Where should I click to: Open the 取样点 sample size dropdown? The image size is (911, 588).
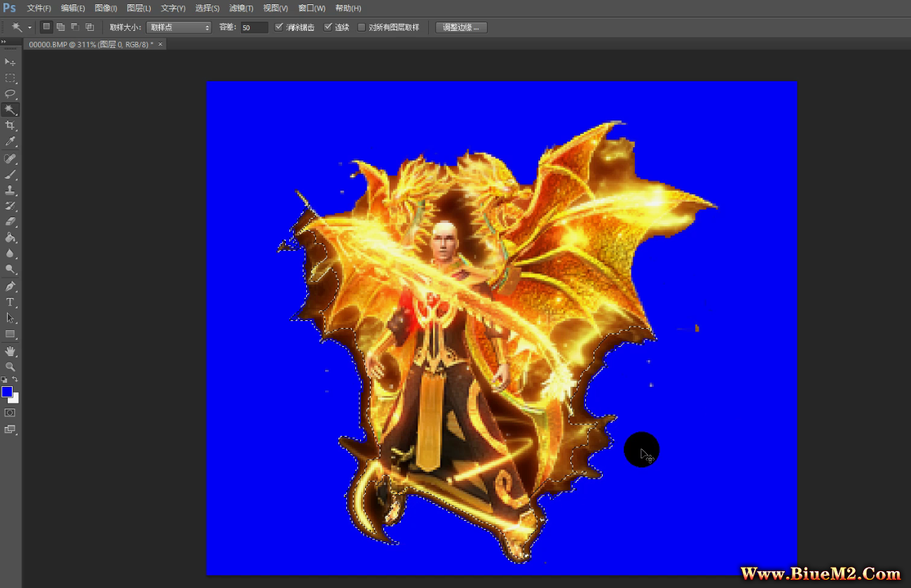(x=179, y=27)
